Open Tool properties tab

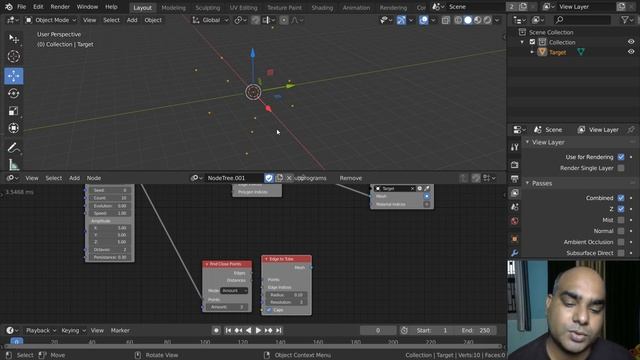tap(514, 147)
